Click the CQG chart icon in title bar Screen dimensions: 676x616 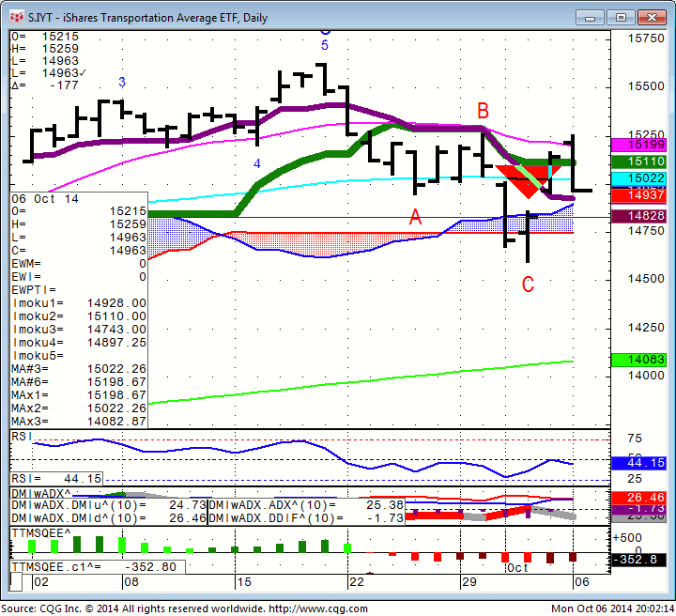pyautogui.click(x=17, y=17)
